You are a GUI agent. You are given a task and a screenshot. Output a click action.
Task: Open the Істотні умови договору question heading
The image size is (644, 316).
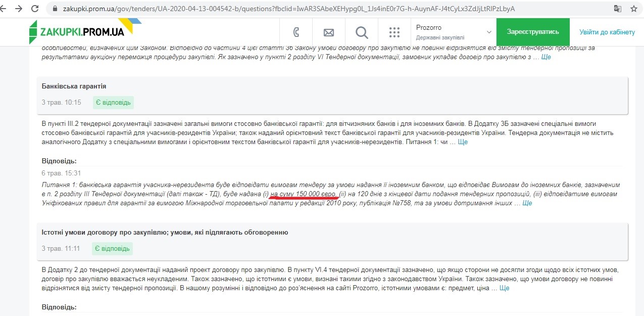165,232
